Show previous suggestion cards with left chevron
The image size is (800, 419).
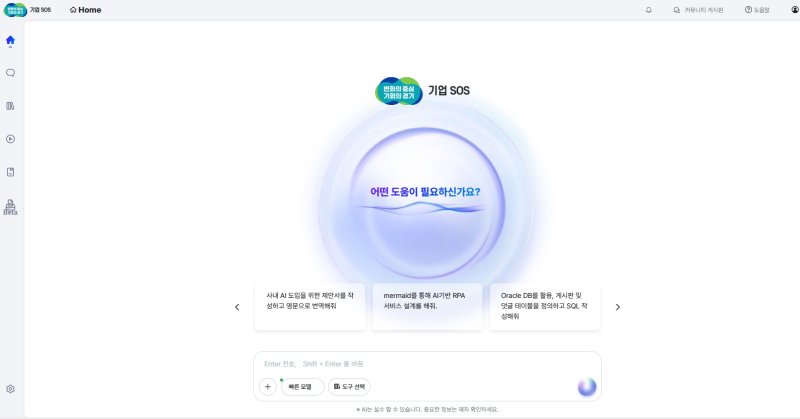click(x=237, y=307)
